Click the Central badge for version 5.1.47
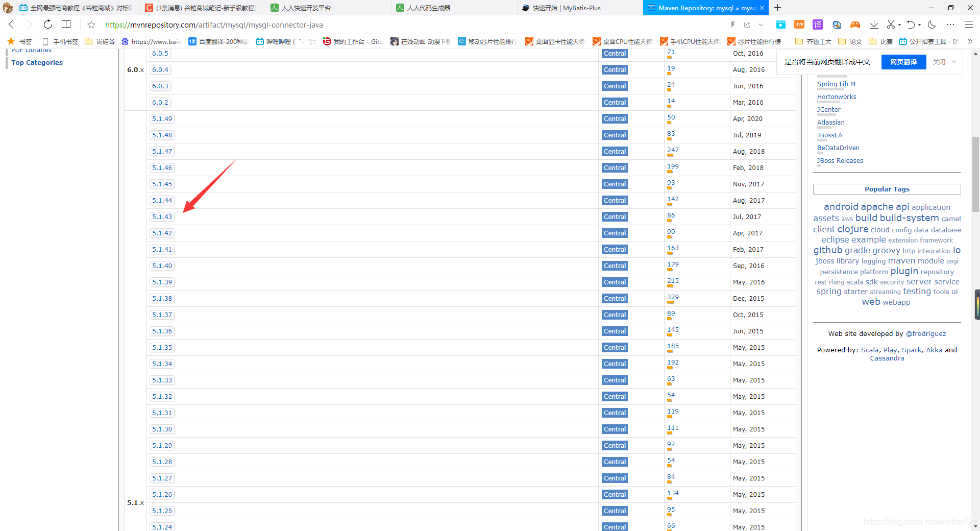This screenshot has width=980, height=531. click(615, 151)
